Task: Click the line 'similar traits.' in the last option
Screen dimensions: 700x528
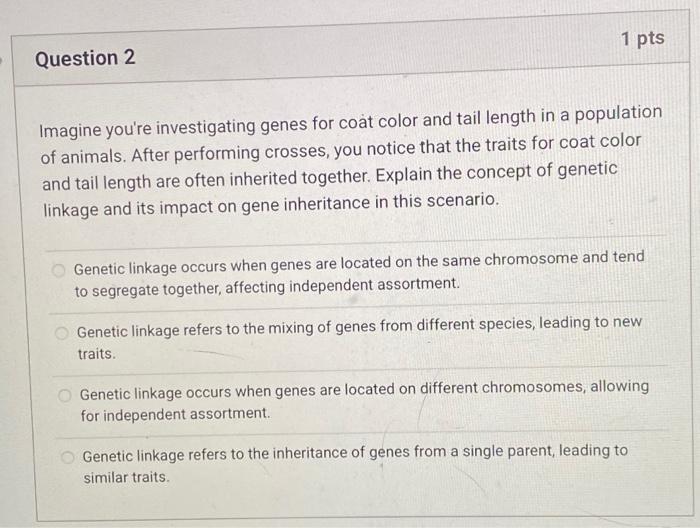Action: (126, 478)
